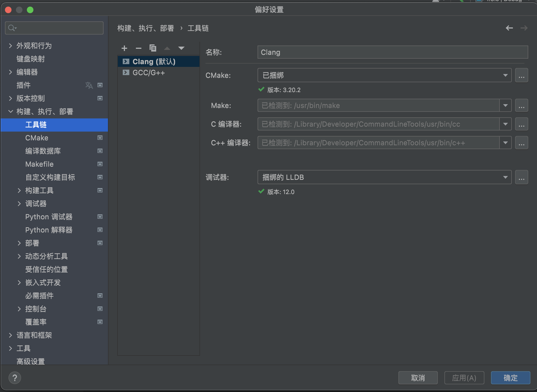Open the browse dialog for C++ 编译器
This screenshot has width=537, height=392.
[522, 143]
